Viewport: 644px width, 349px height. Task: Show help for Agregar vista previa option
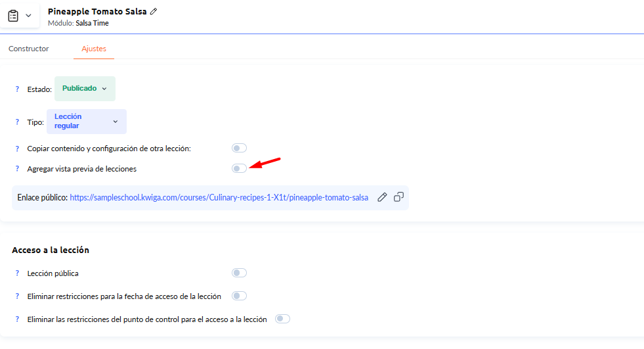[x=17, y=168]
